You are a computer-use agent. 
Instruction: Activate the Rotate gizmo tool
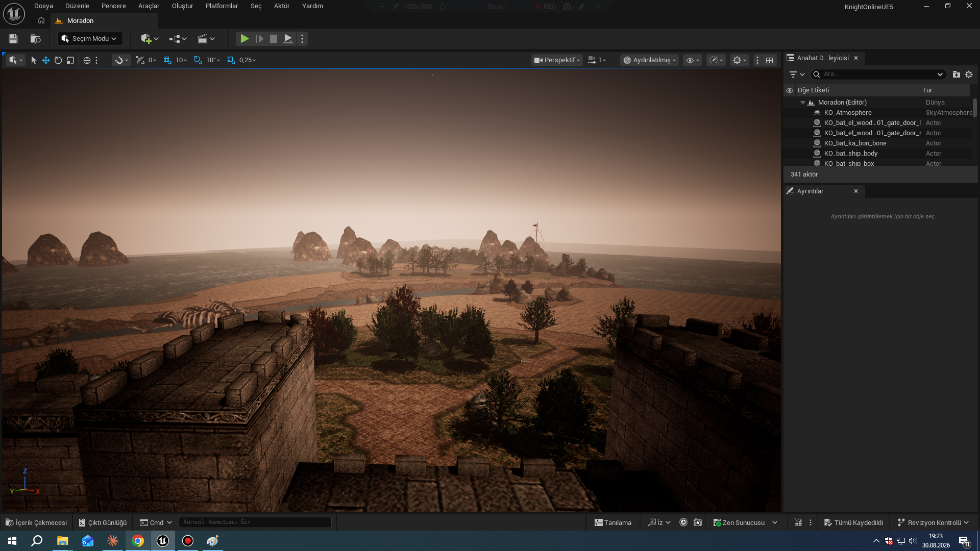coord(58,60)
